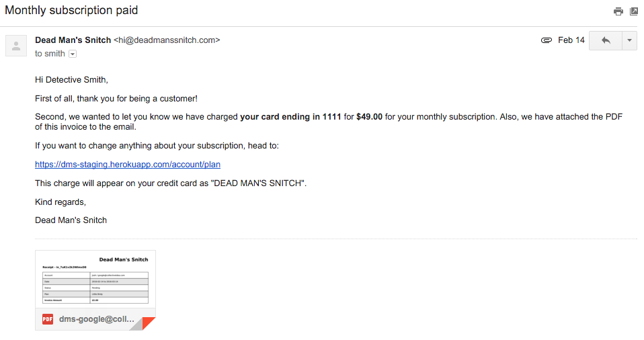Click the bold 'your card ending in 1111' text
644x340 pixels.
tap(290, 116)
